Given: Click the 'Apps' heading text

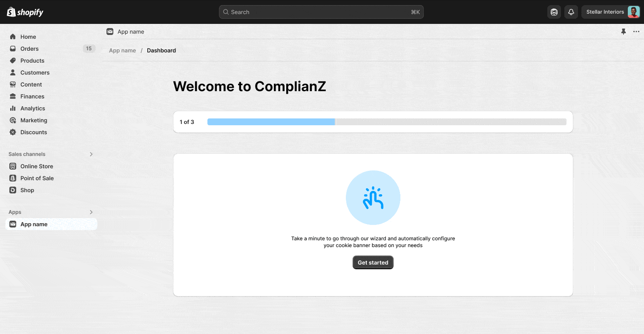Looking at the screenshot, I should pyautogui.click(x=15, y=212).
